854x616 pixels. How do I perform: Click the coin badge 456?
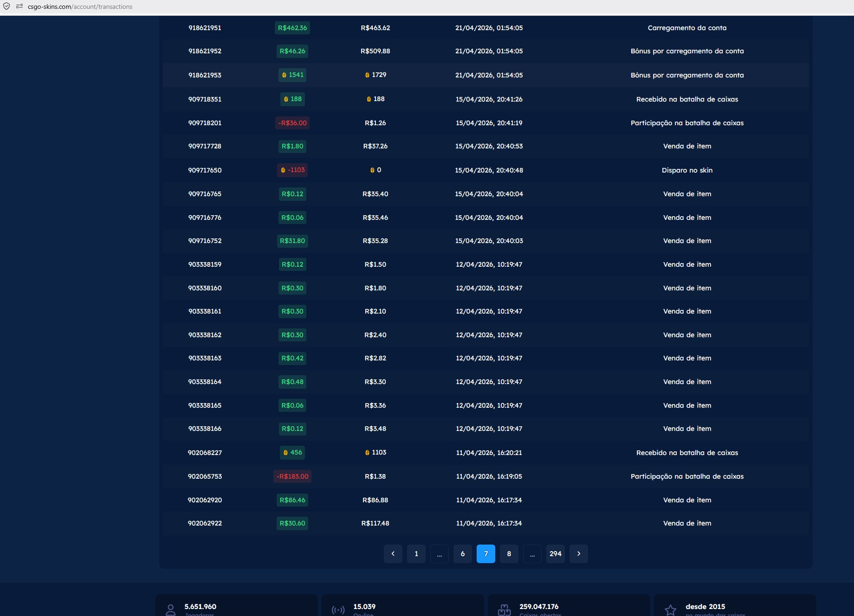pyautogui.click(x=292, y=452)
